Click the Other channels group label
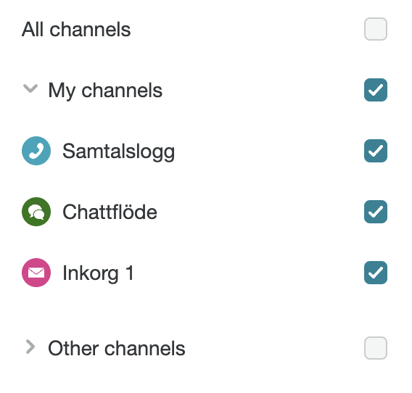 (x=117, y=349)
